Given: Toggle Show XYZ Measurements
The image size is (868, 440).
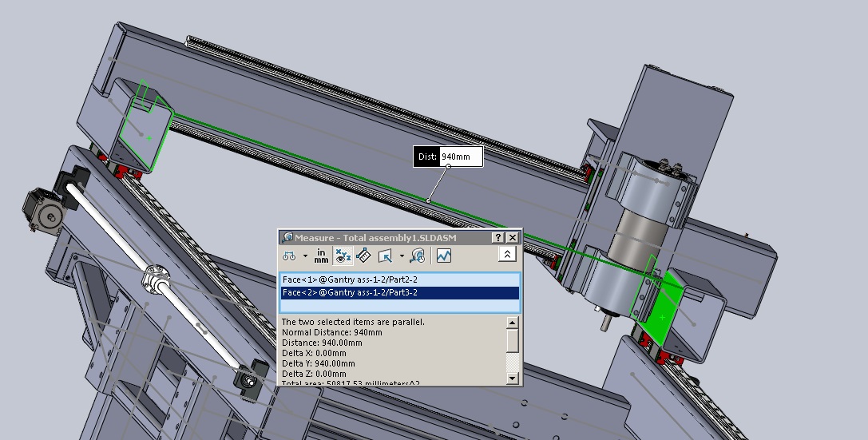Looking at the screenshot, I should (x=343, y=256).
